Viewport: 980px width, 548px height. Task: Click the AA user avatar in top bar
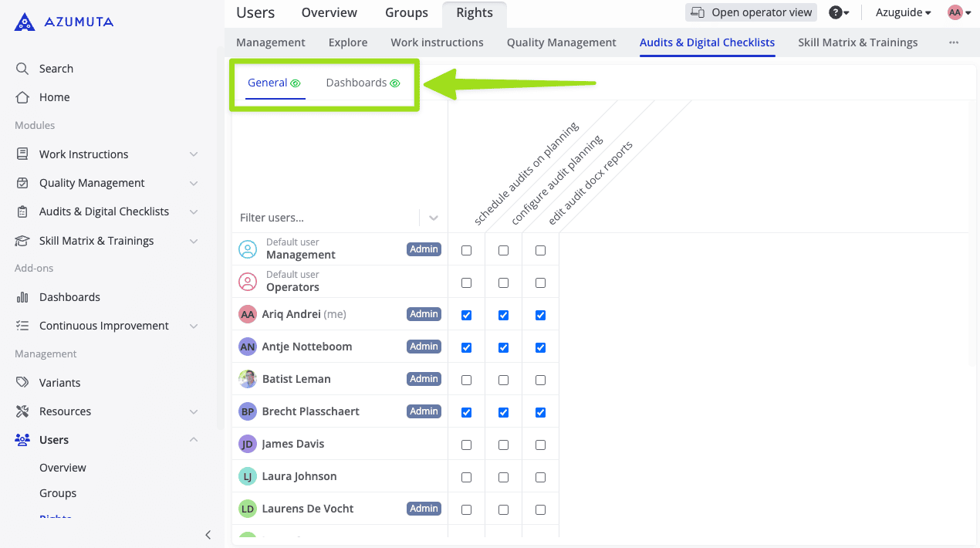pos(955,12)
